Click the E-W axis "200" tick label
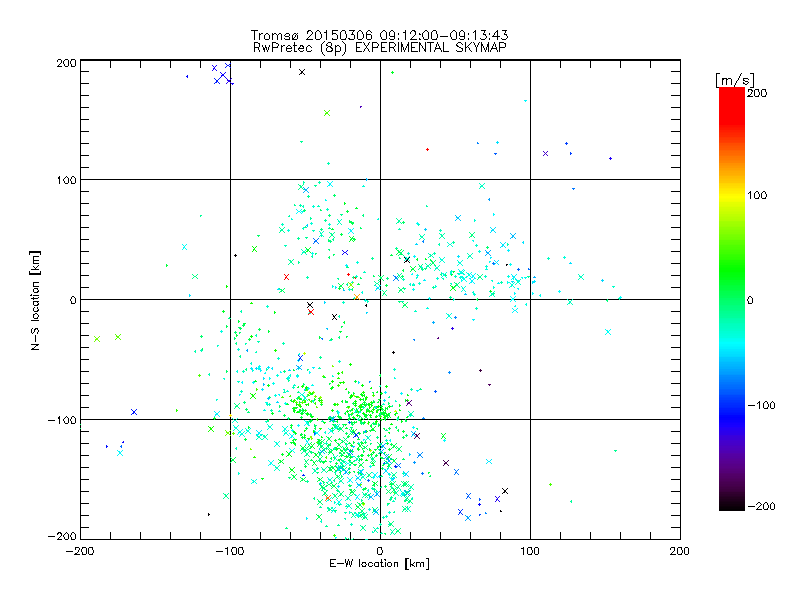Screen dimensions: 800x600 680,551
